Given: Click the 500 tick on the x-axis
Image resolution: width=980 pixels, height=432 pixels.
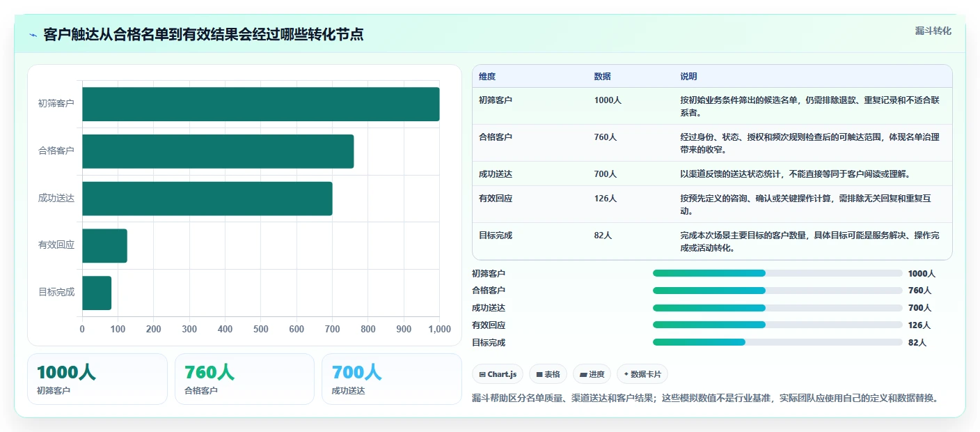Looking at the screenshot, I should pyautogui.click(x=261, y=330).
